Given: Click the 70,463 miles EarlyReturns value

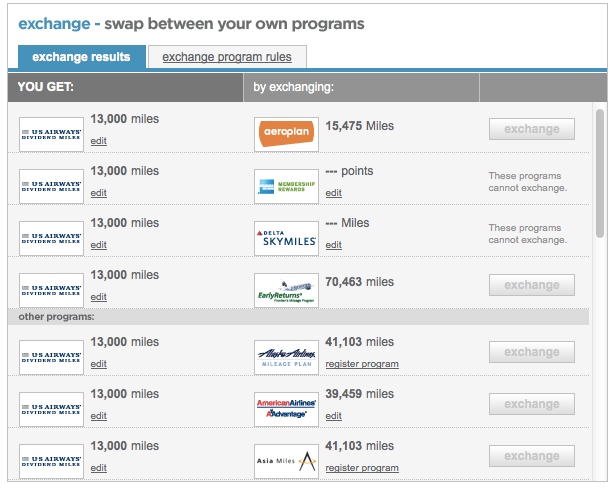Looking at the screenshot, I should pyautogui.click(x=360, y=282).
